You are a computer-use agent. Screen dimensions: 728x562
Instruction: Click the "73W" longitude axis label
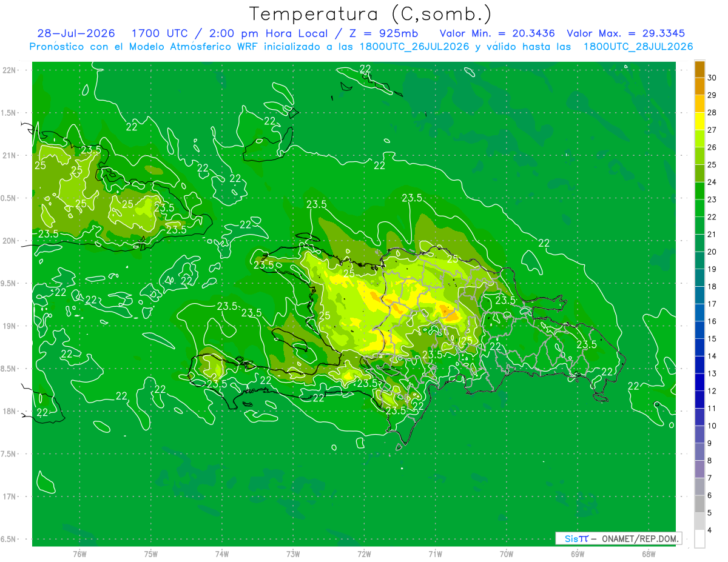[x=293, y=554]
